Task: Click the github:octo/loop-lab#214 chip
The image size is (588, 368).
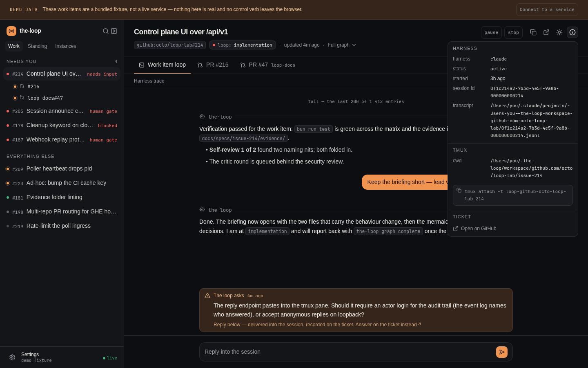Action: [170, 45]
